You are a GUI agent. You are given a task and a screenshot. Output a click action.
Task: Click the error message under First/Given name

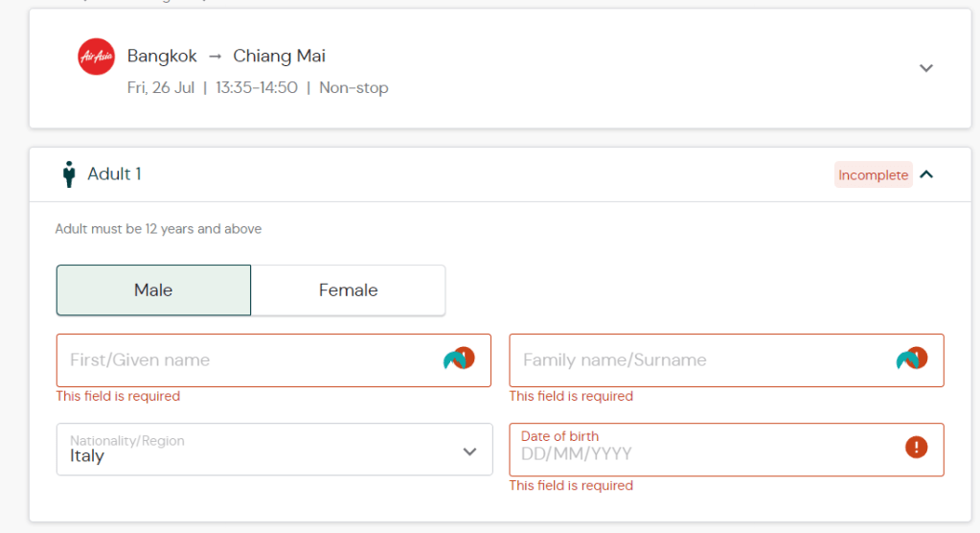pyautogui.click(x=118, y=396)
